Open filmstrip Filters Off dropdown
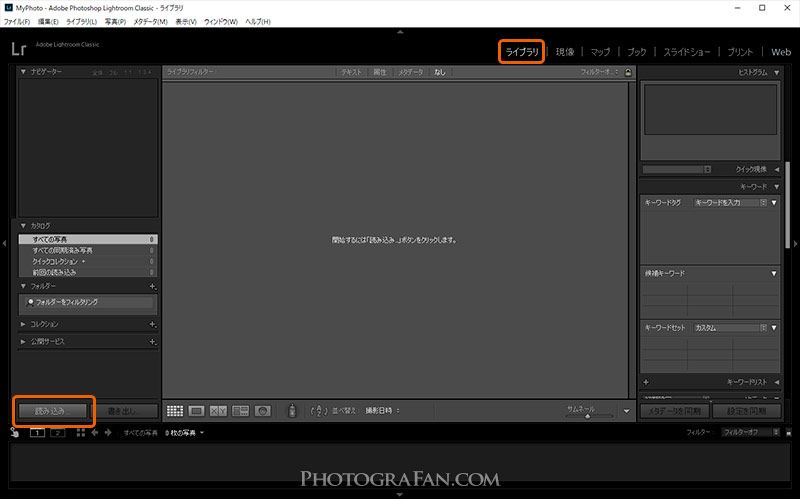 tap(751, 432)
